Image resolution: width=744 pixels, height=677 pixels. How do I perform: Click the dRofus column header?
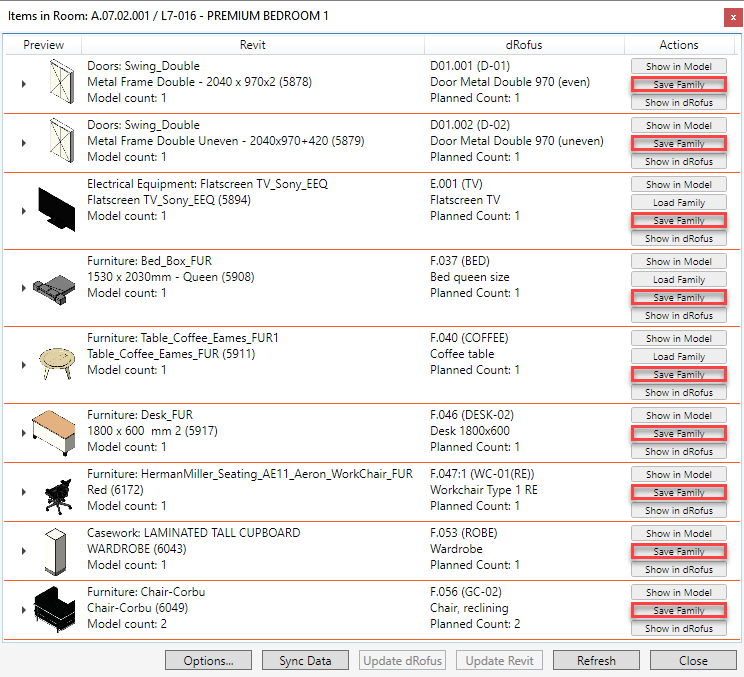(523, 45)
